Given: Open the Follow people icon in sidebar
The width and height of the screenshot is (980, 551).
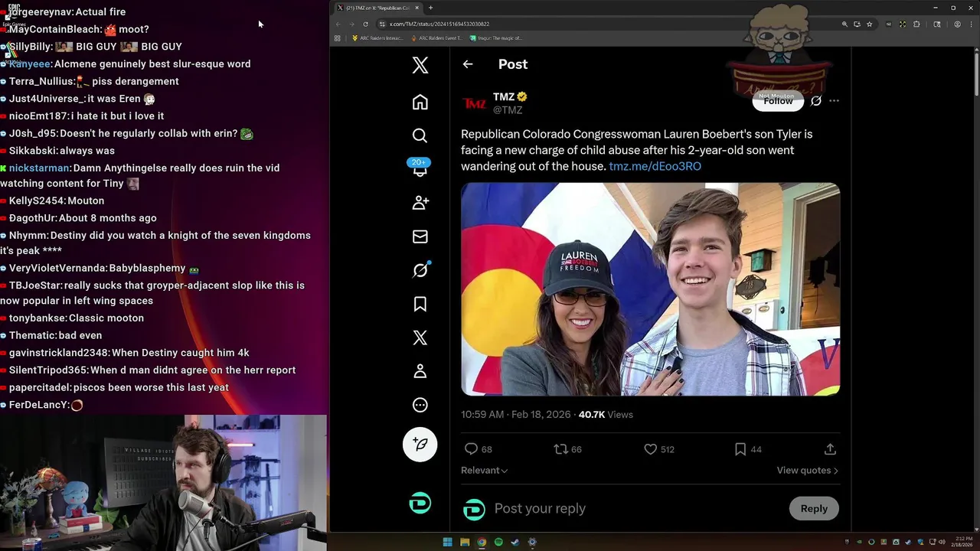Looking at the screenshot, I should (x=420, y=203).
